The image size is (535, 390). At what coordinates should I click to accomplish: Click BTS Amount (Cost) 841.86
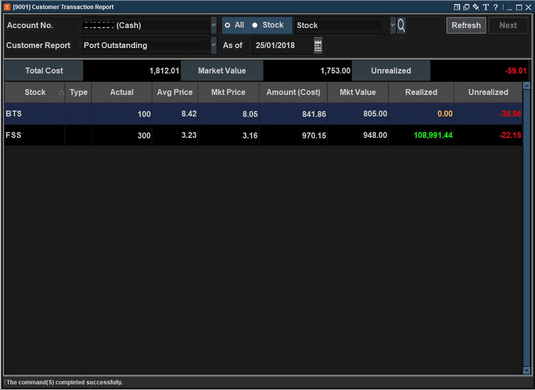point(314,114)
